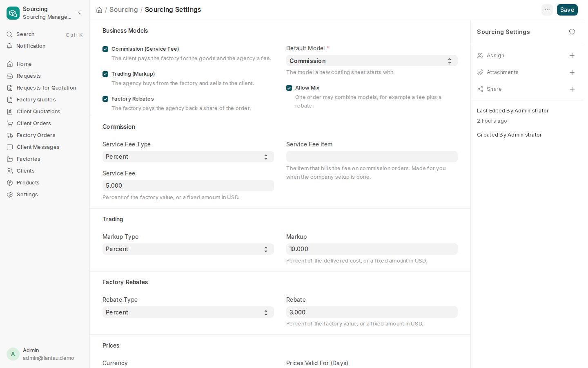Screen dimensions: 588x368
Task: Click the Admin user avatar
Action: click(13, 354)
